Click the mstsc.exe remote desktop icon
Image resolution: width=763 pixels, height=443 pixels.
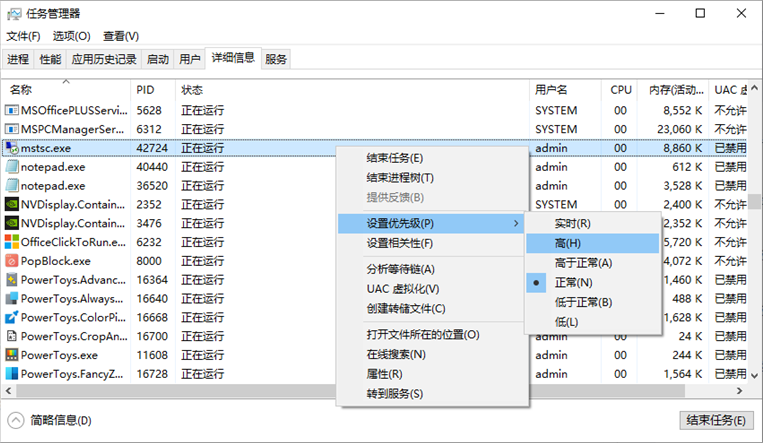tap(12, 148)
